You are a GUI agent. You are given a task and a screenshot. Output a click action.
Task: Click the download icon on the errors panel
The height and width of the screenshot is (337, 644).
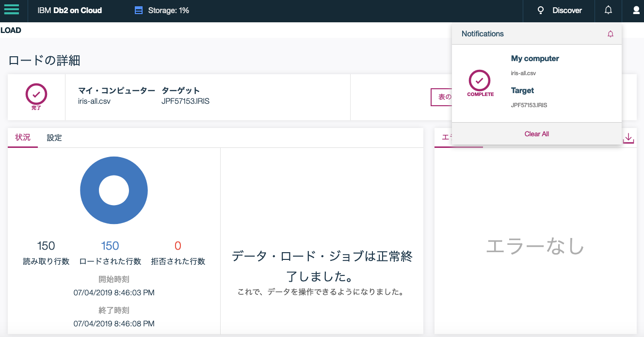click(628, 138)
